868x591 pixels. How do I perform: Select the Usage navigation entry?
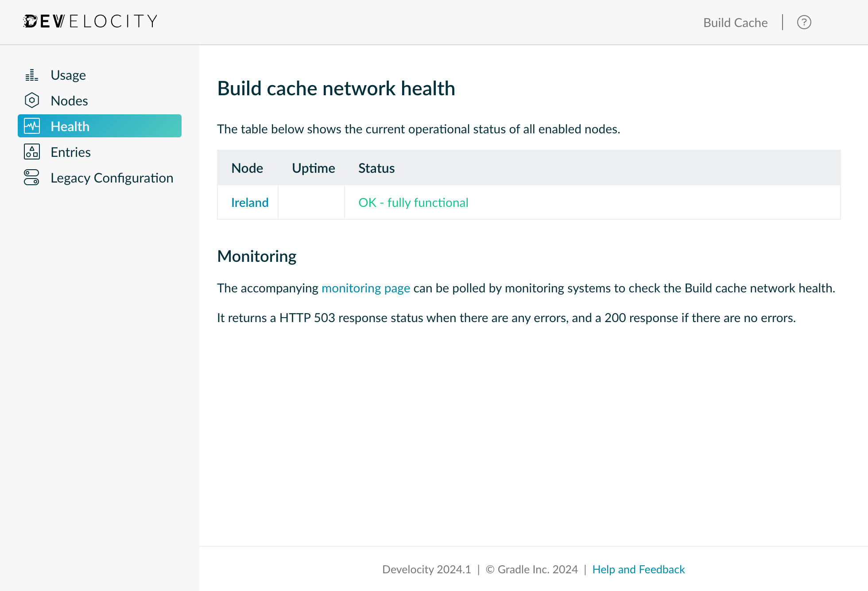click(x=68, y=74)
